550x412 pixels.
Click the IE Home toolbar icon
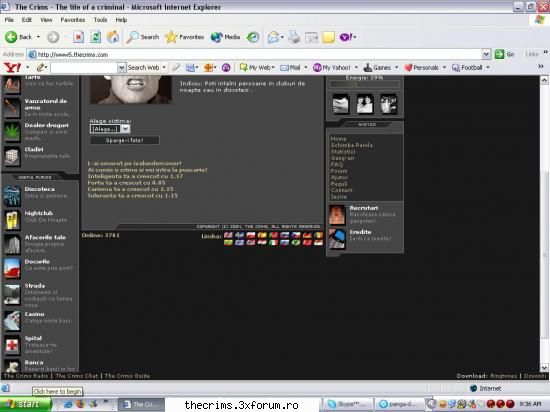[113, 37]
